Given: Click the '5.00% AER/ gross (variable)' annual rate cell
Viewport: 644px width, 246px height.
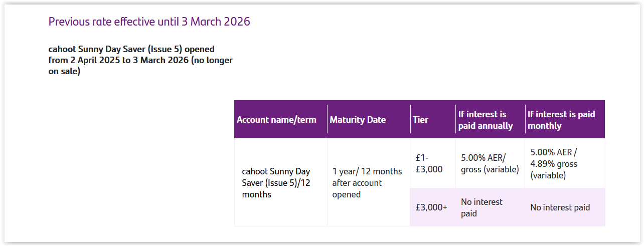Looking at the screenshot, I should (490, 163).
